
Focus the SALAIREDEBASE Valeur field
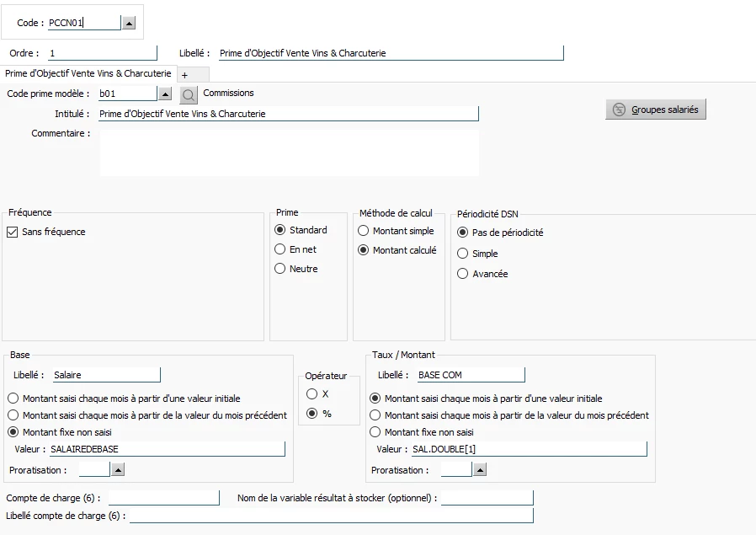pos(168,449)
